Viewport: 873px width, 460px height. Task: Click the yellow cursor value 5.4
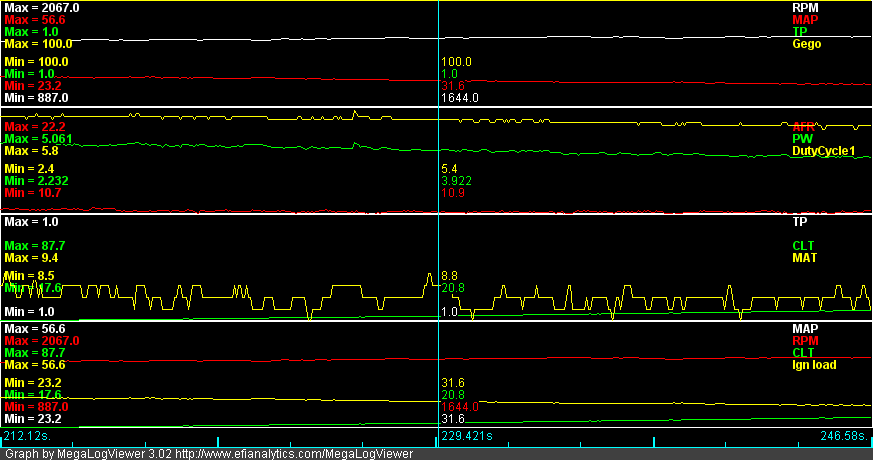click(449, 169)
